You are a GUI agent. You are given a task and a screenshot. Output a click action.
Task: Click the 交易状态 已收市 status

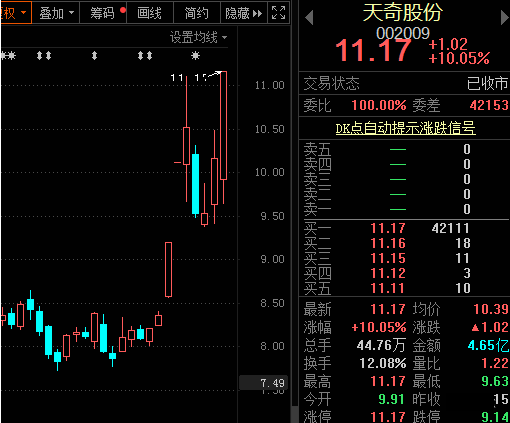[x=487, y=83]
